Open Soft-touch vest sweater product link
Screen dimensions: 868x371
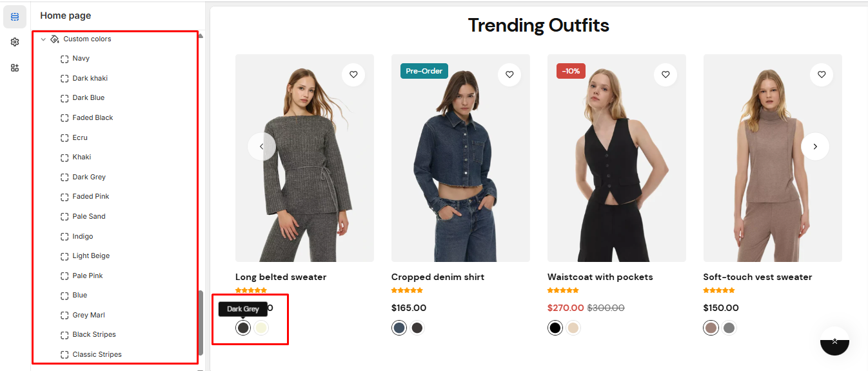pos(757,277)
